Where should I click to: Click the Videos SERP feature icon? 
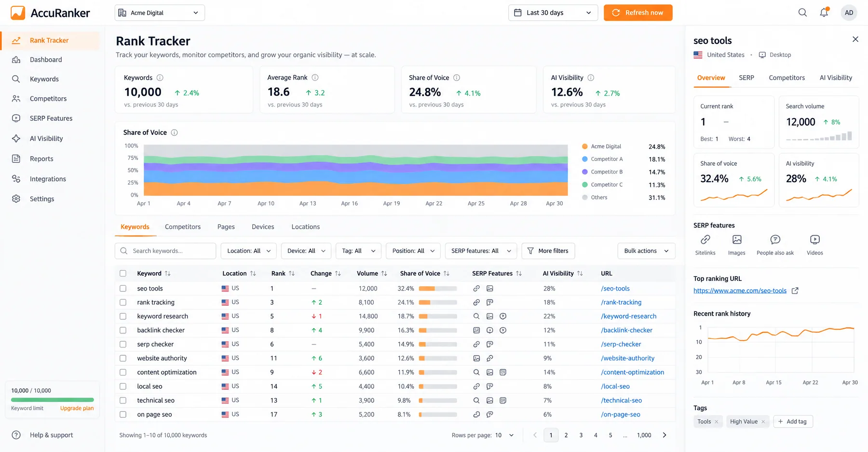pos(815,239)
